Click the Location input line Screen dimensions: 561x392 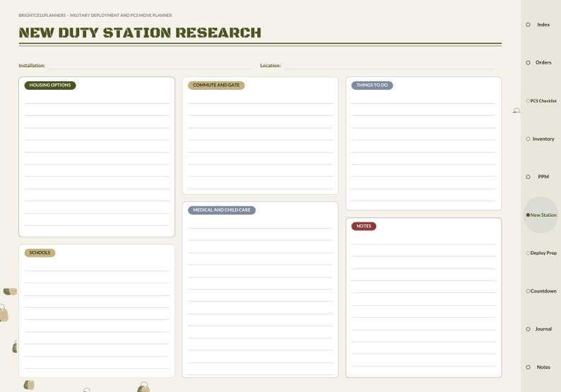click(390, 66)
